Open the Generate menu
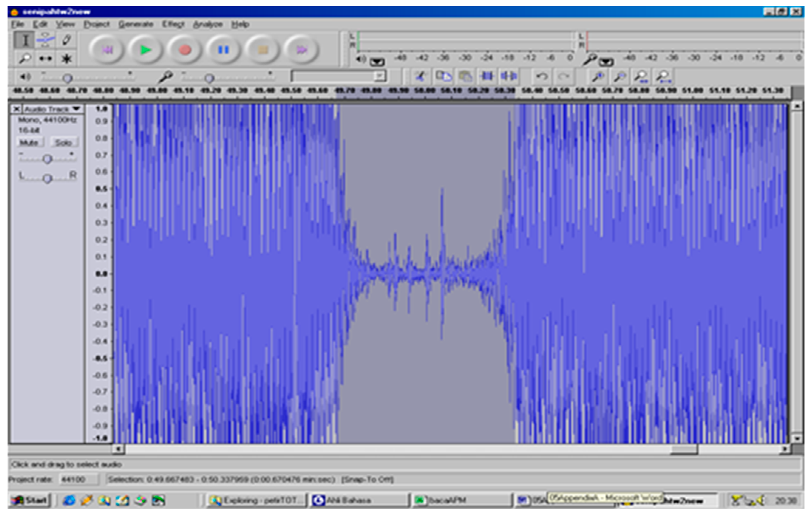812x517 pixels. [x=136, y=24]
